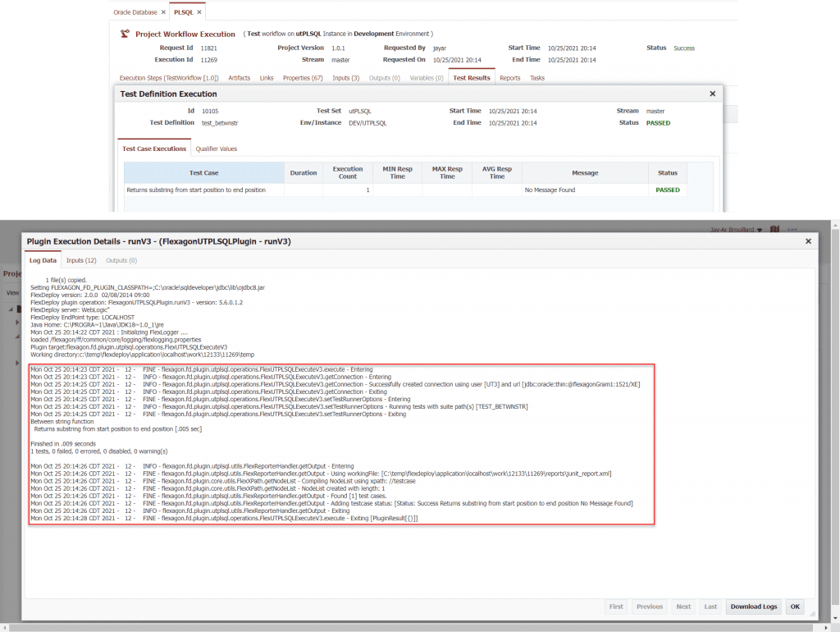Viewport: 840px width, 632px height.
Task: Switch to the Inputs (12) tab
Action: pos(82,260)
